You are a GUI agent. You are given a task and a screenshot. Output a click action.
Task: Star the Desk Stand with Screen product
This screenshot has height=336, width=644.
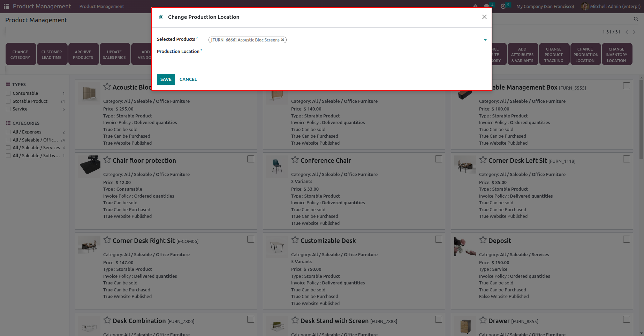[x=295, y=320]
